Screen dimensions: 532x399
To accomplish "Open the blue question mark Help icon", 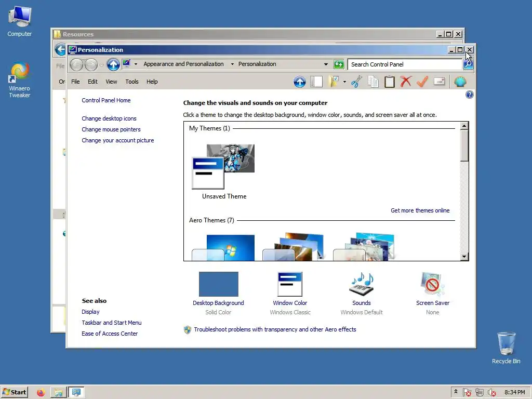I will click(x=470, y=95).
